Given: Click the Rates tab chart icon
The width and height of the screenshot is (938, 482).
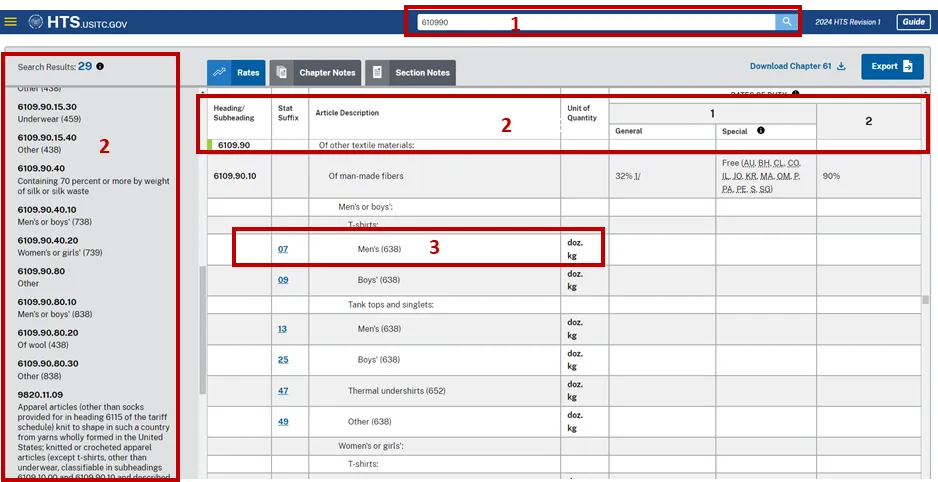Looking at the screenshot, I should [220, 72].
